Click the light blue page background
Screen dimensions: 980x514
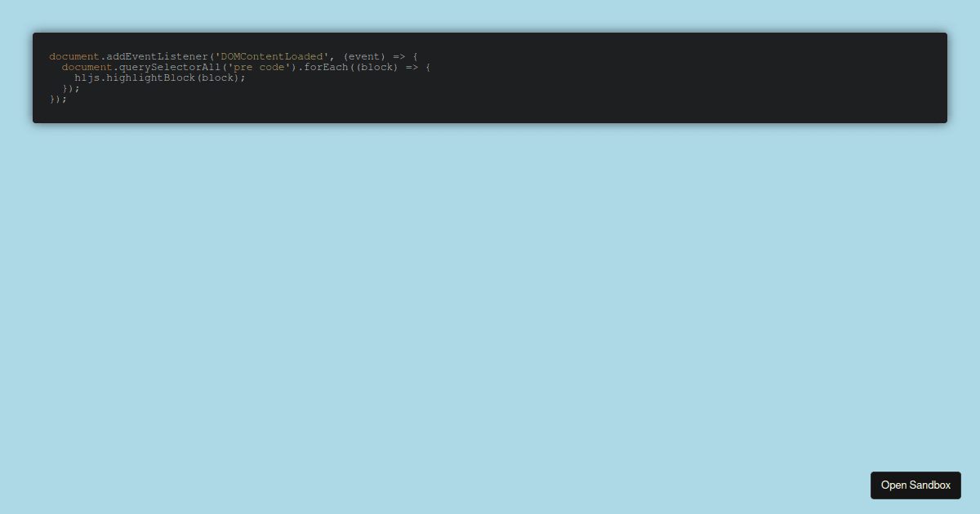[490, 326]
